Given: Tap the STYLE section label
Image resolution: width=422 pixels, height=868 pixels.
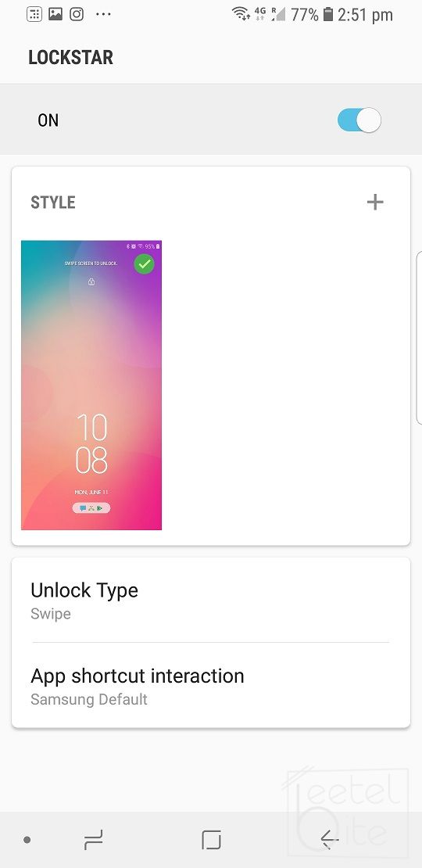Looking at the screenshot, I should click(x=53, y=203).
